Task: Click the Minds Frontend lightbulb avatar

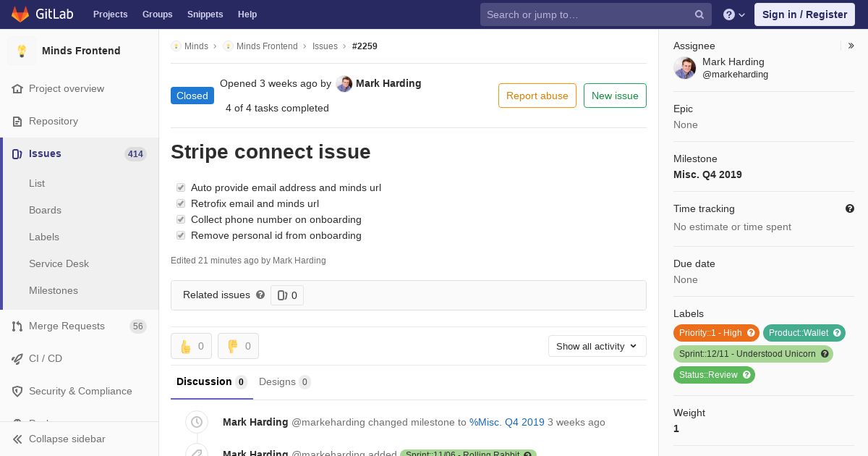Action: pos(22,51)
